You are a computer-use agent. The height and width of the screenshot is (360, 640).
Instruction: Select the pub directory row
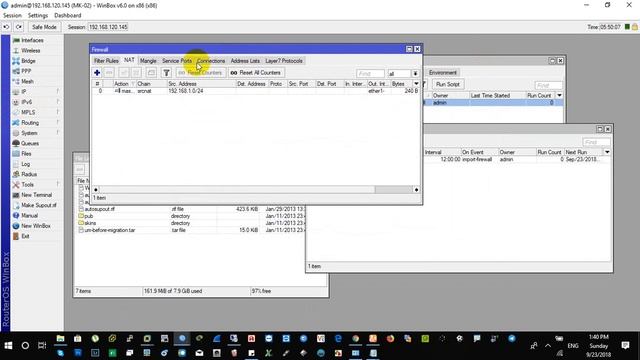[191, 216]
